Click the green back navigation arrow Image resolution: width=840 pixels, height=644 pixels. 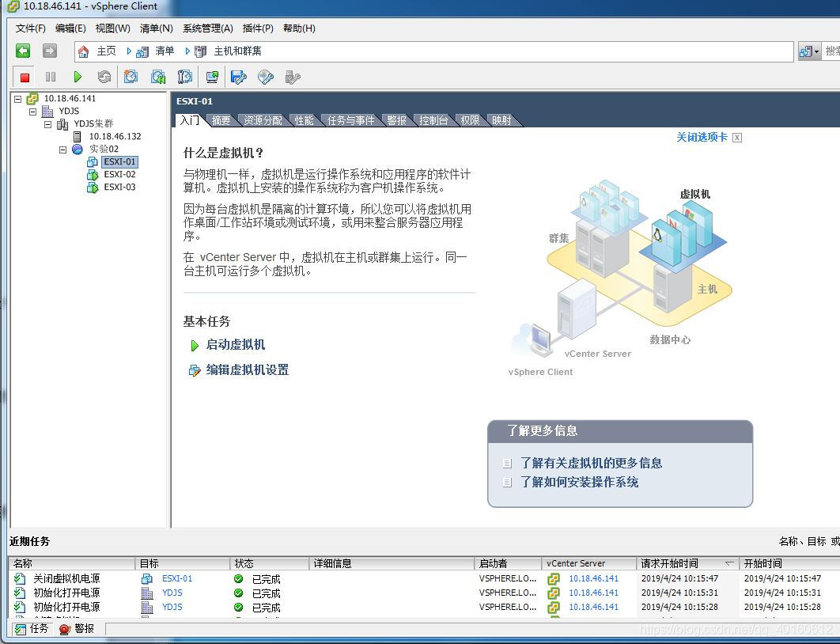click(23, 51)
